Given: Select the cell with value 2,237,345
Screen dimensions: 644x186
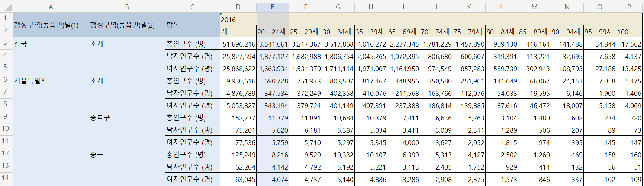Looking at the screenshot, I should point(403,44).
